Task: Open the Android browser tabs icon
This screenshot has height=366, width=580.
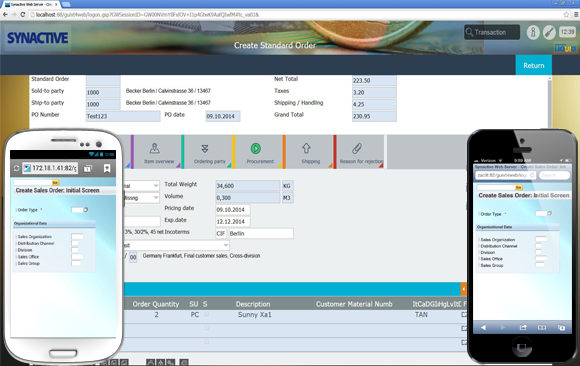Action: (x=88, y=169)
